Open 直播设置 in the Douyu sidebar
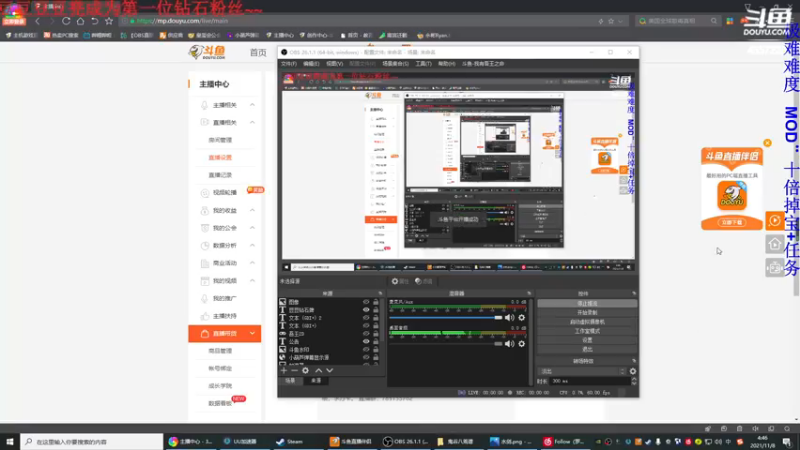 pos(220,158)
